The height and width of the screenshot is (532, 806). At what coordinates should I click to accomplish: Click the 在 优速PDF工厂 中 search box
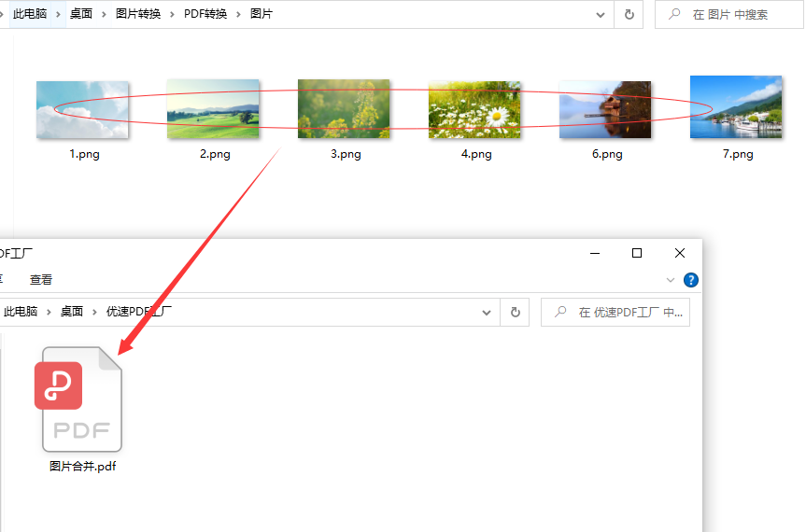pos(615,313)
